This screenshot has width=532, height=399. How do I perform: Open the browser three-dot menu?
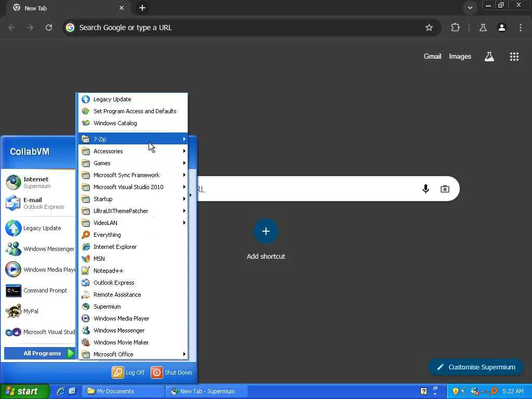[521, 28]
